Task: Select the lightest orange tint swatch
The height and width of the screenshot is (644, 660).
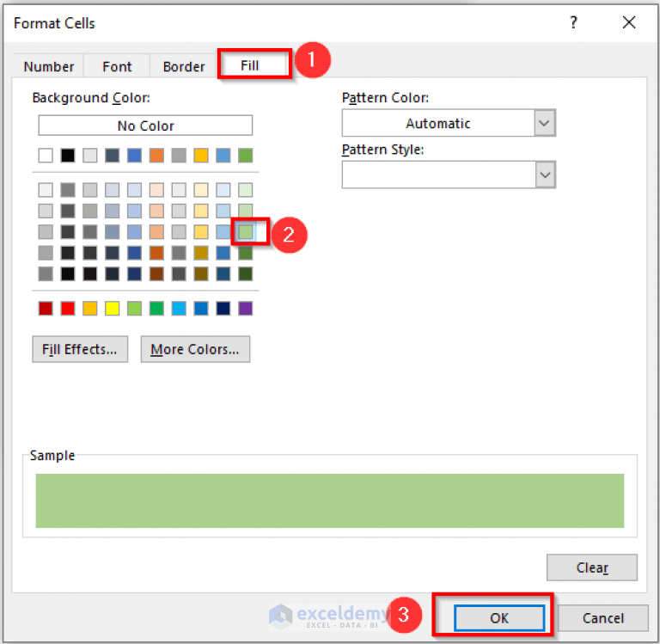Action: (x=156, y=190)
